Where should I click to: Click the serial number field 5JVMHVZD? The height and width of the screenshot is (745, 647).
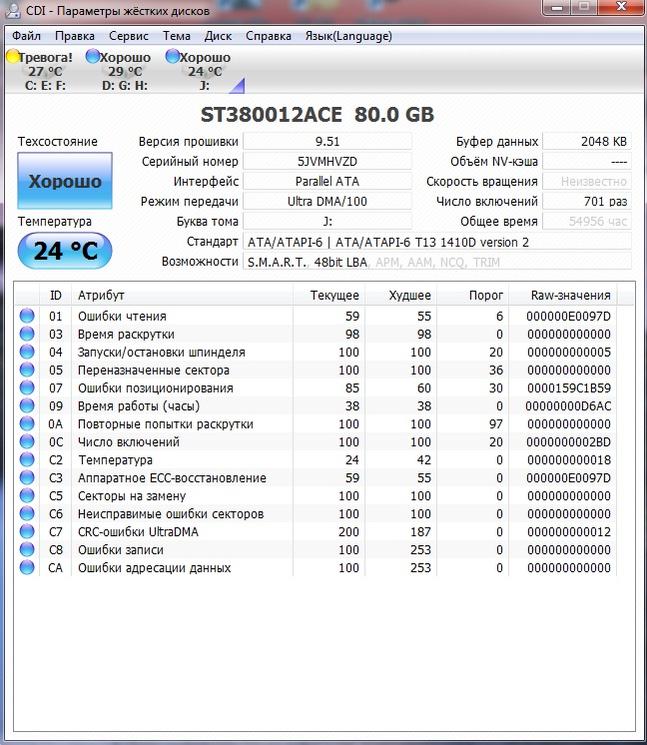(x=327, y=162)
